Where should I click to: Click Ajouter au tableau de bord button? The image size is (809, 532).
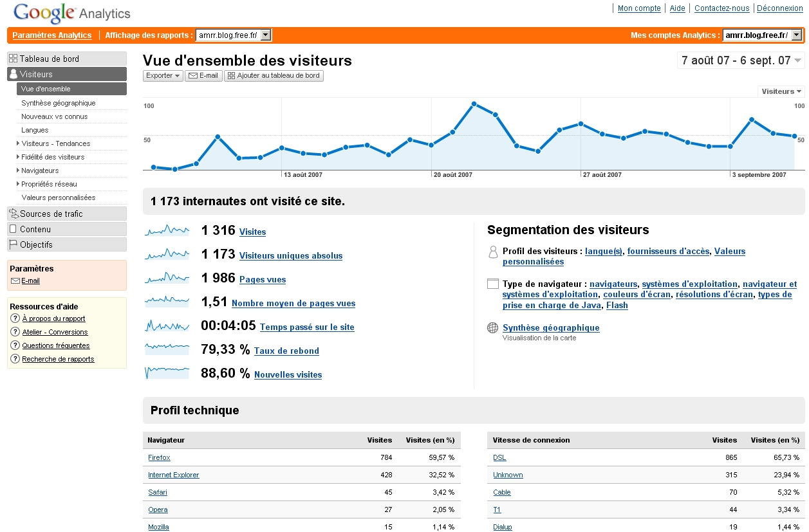pos(274,76)
